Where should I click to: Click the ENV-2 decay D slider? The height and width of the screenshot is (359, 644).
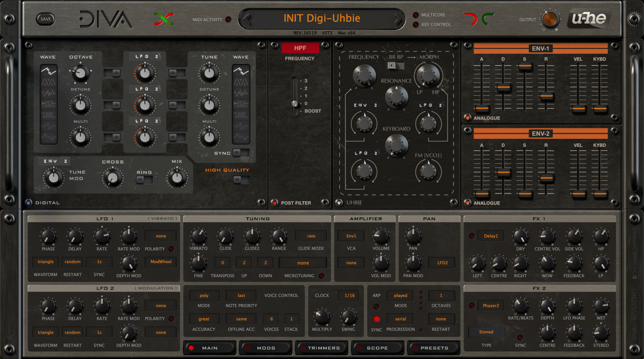click(503, 172)
